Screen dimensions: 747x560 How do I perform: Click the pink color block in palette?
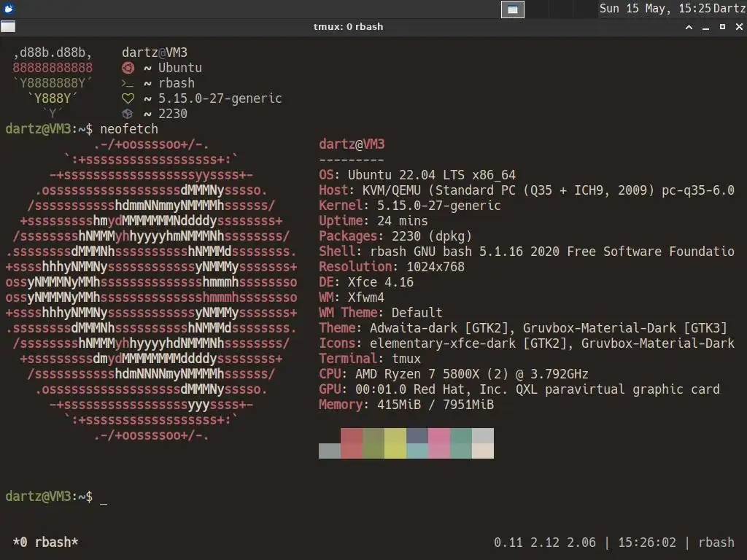coord(439,443)
